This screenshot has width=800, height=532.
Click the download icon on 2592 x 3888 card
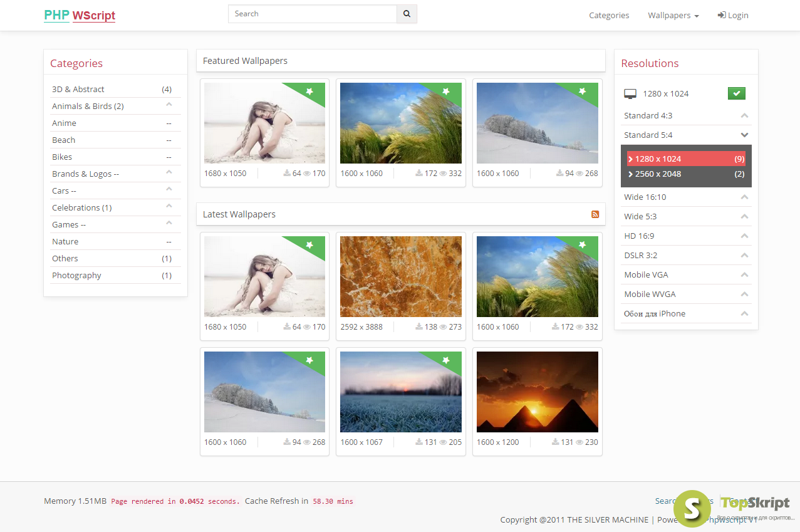(419, 326)
